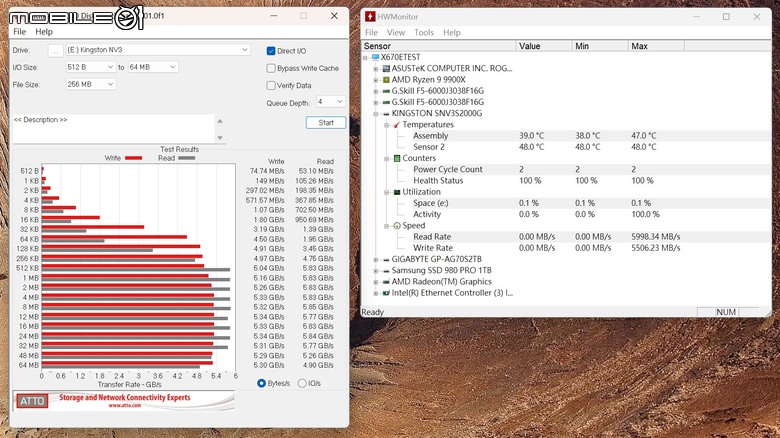Collapse the KINGSTON SNV3S2000G node
Image resolution: width=780 pixels, height=438 pixels.
point(376,114)
